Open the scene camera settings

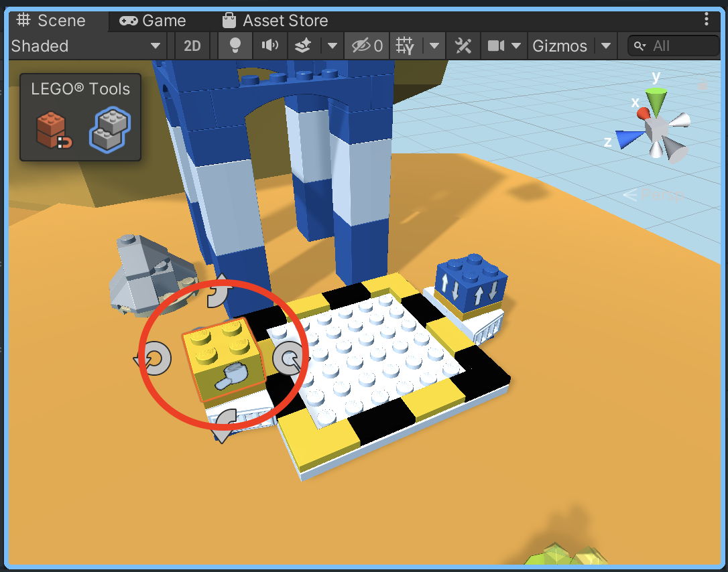click(496, 46)
